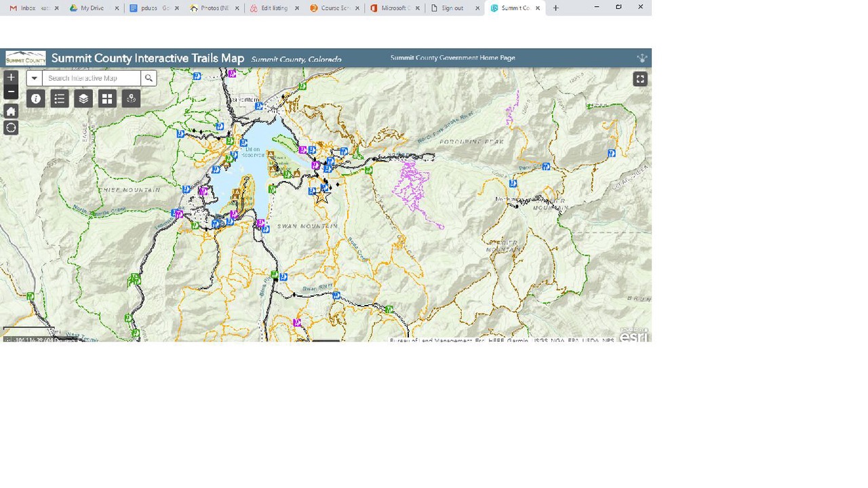Click the magnifier search button
868x488 pixels.
point(149,78)
